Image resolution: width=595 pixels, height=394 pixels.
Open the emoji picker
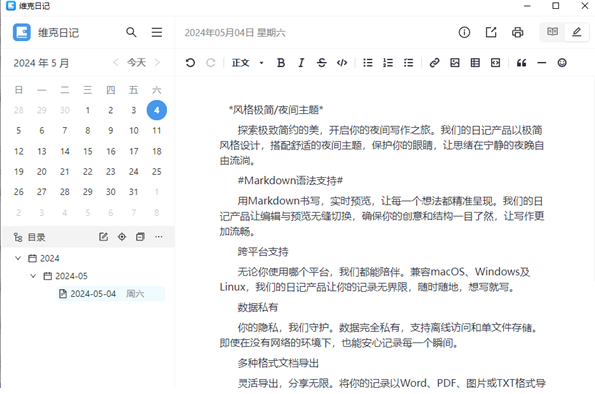point(562,63)
